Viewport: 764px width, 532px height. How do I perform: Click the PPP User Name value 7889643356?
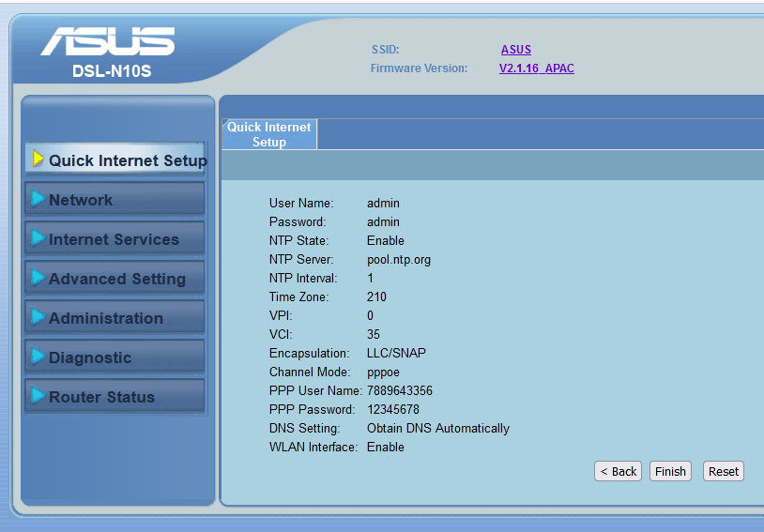click(400, 390)
